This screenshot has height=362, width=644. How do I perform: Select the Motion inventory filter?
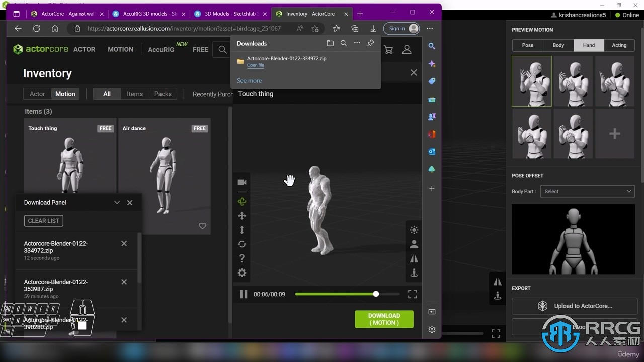pyautogui.click(x=65, y=94)
